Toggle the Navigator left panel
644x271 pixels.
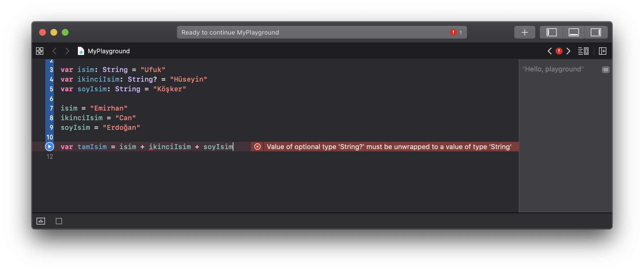point(551,32)
